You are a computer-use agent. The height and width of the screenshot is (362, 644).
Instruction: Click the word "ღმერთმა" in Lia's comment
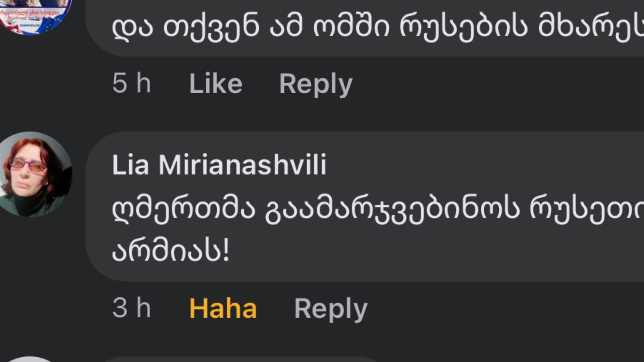coord(183,210)
